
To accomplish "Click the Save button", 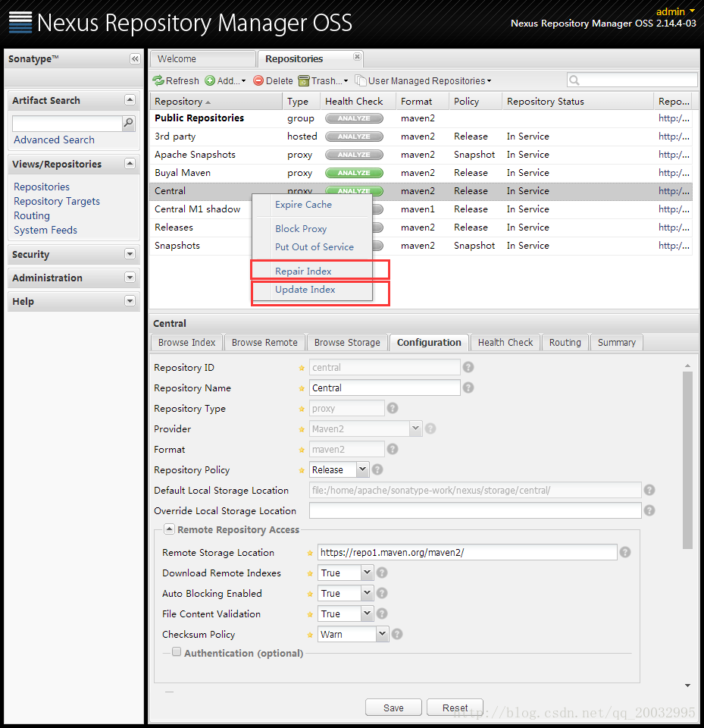I will [393, 708].
